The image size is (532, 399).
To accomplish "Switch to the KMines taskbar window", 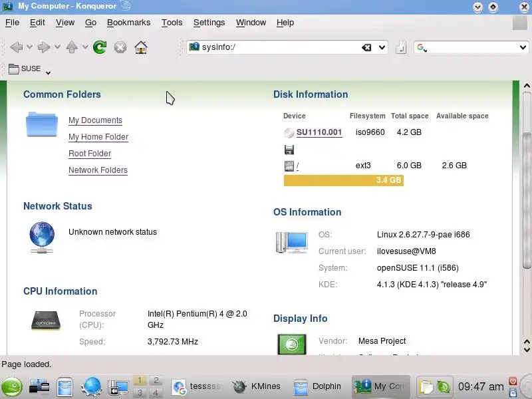I will [x=257, y=387].
